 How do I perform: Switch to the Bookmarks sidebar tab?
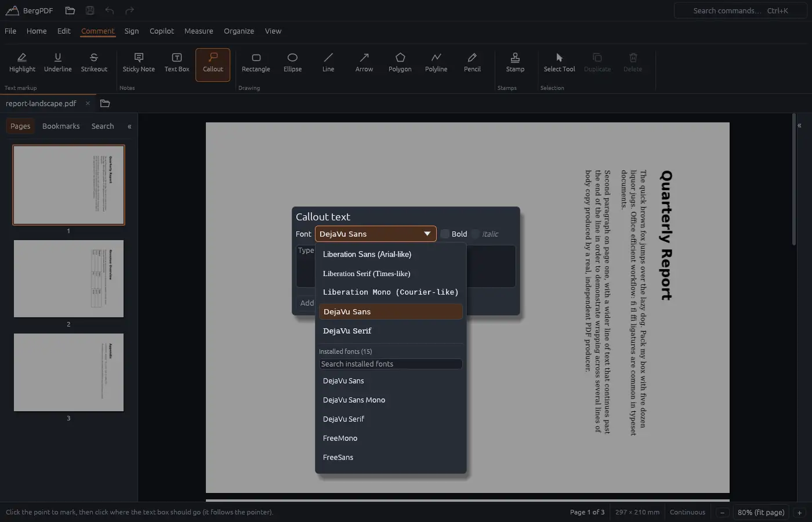[x=61, y=126]
